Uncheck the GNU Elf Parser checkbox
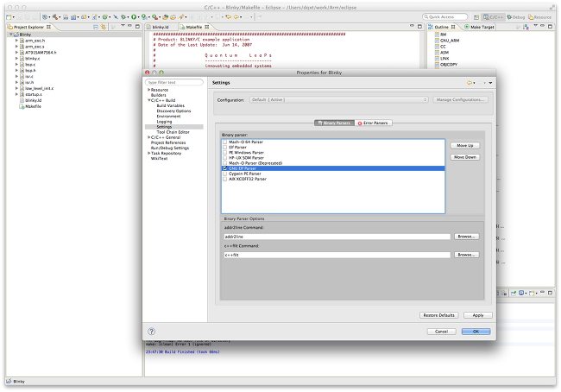 pyautogui.click(x=225, y=168)
